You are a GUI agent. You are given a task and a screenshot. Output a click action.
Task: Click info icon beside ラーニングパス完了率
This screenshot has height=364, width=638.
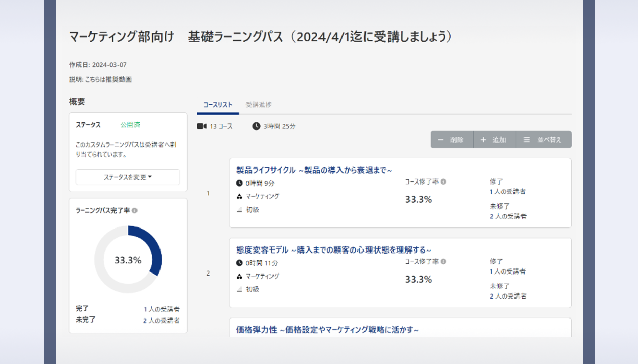(x=134, y=210)
